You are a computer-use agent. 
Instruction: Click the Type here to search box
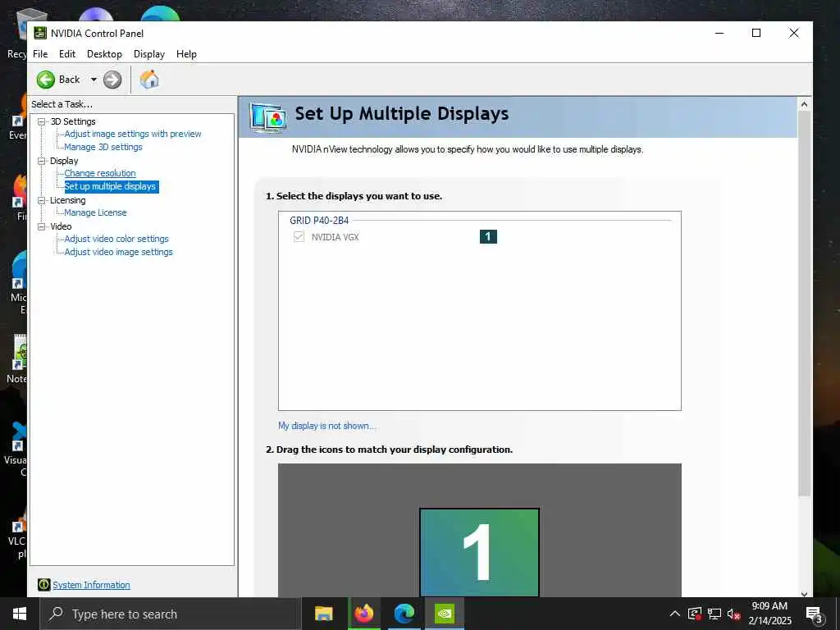pyautogui.click(x=171, y=614)
